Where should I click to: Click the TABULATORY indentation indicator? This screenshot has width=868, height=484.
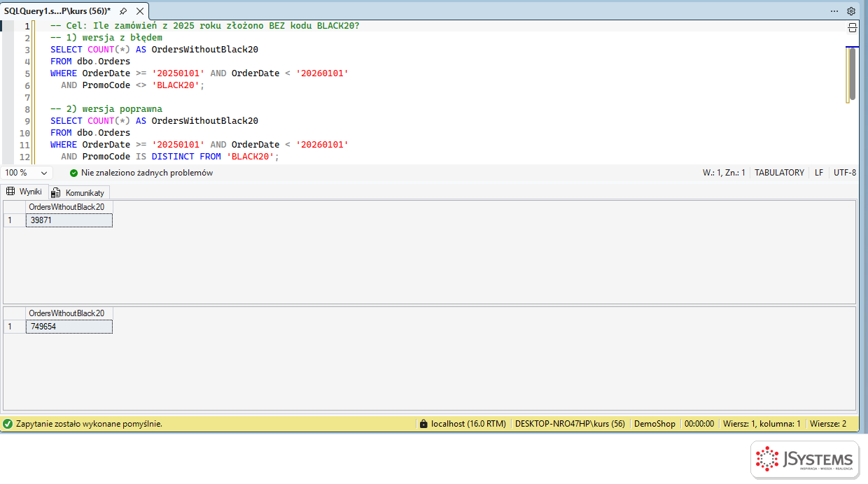pos(779,173)
